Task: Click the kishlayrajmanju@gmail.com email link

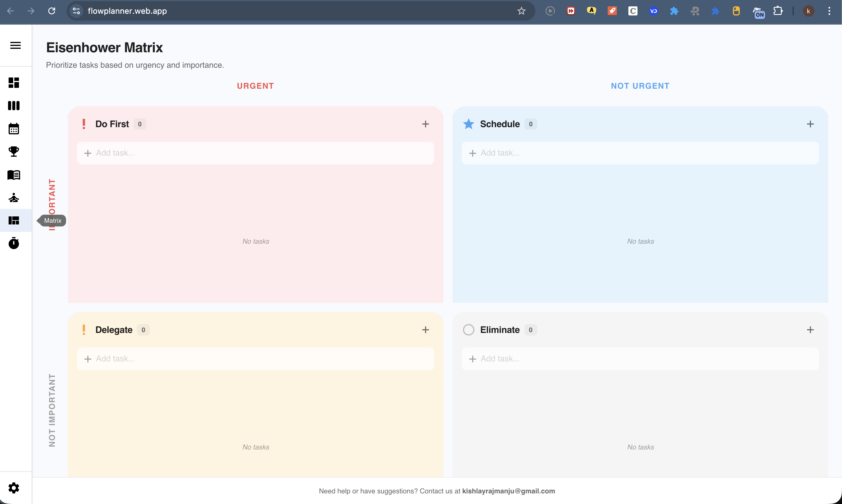Action: pos(508,491)
